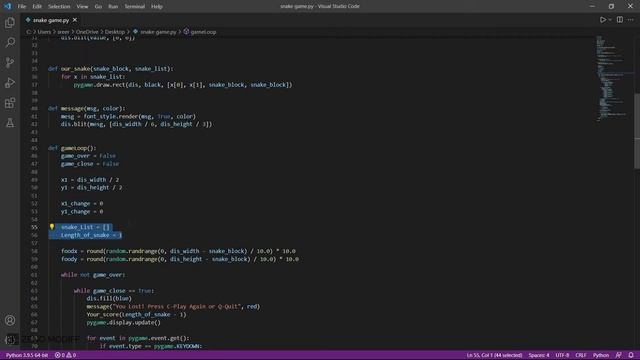Click OneDrive in breadcrumb path

point(87,32)
